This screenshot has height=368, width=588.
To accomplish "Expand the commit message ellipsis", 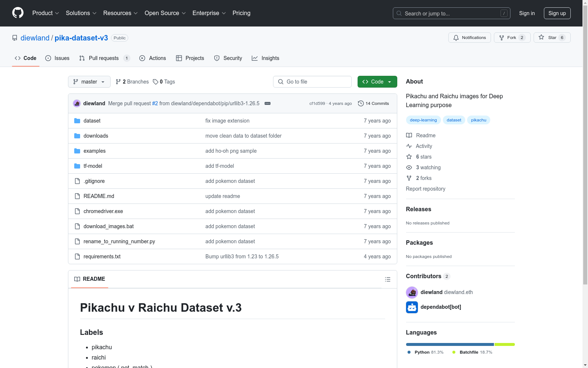I will click(x=268, y=103).
